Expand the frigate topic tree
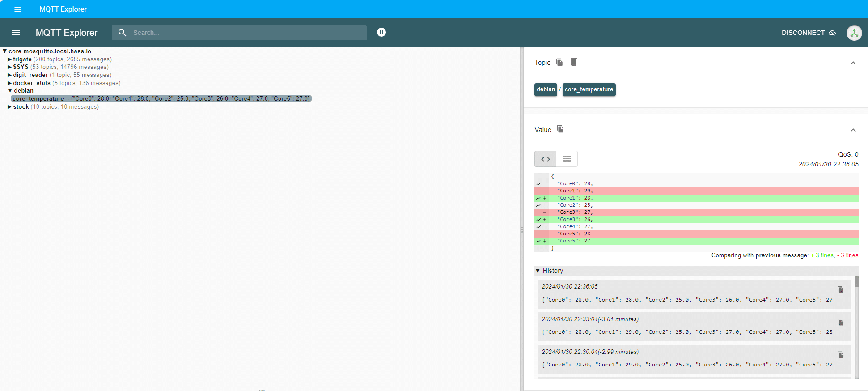The height and width of the screenshot is (391, 868). coord(9,59)
